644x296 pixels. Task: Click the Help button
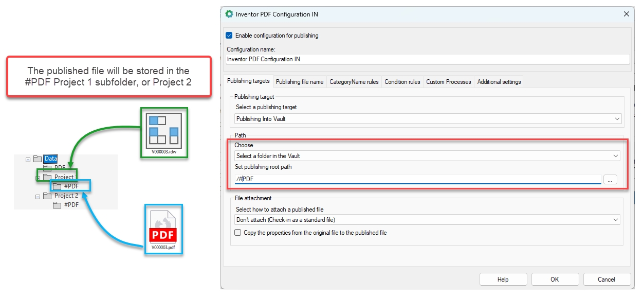pos(503,280)
